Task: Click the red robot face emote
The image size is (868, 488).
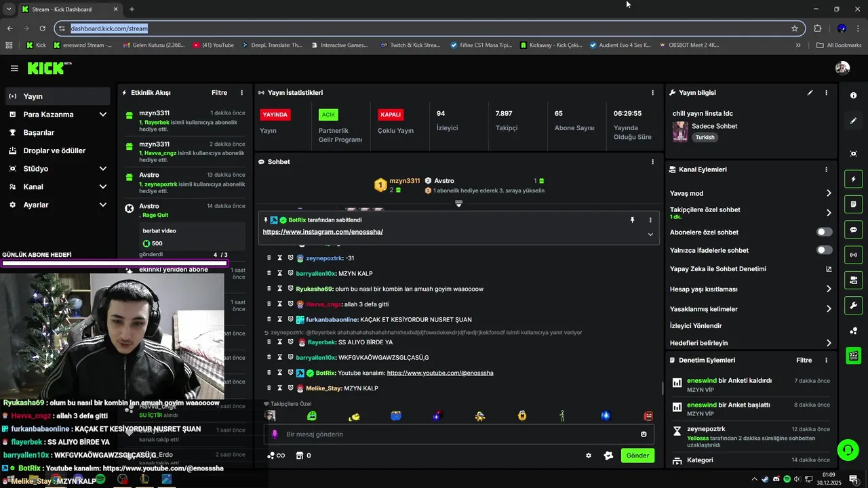Action: (x=648, y=416)
